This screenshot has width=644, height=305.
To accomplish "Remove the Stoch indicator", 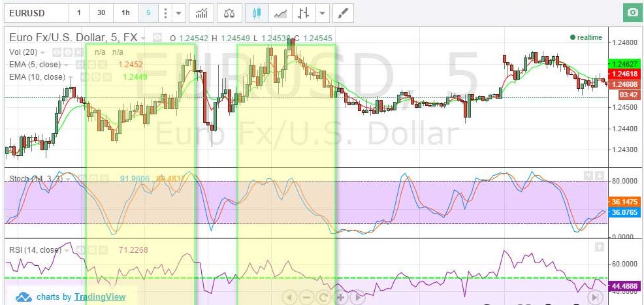I will coord(105,178).
